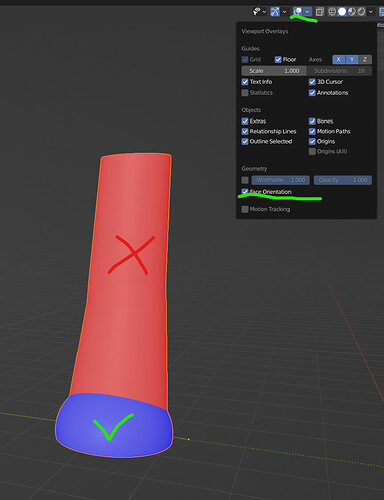This screenshot has width=384, height=500.
Task: Toggle the Z axis button
Action: 365,60
